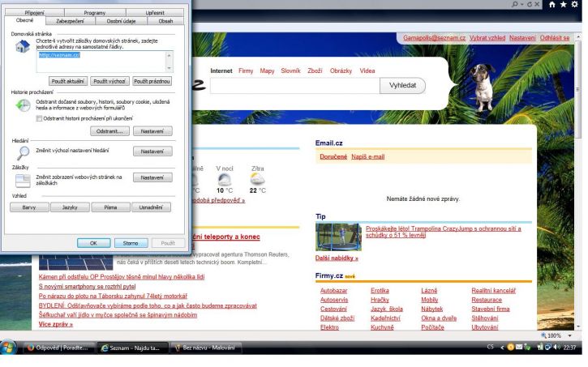Click the Vyhledat search button
The height and width of the screenshot is (367, 588).
click(402, 85)
